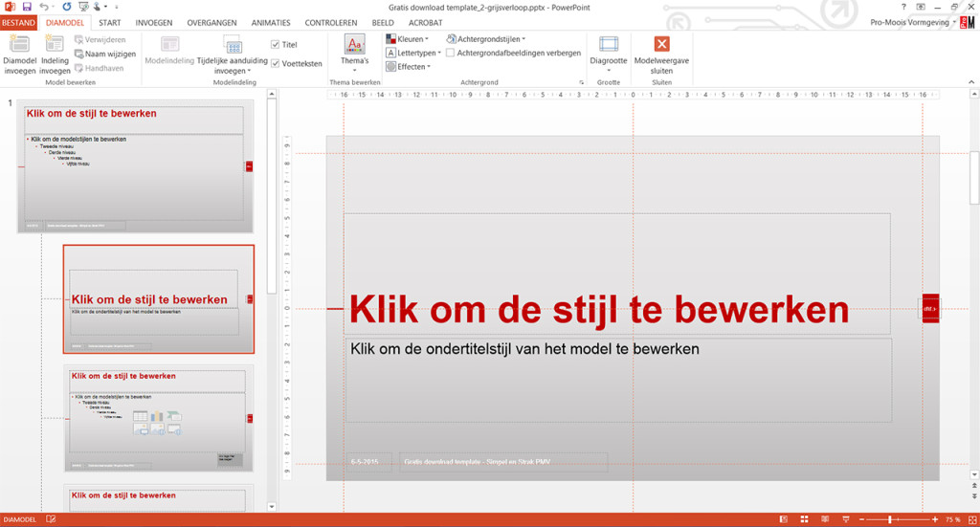Image resolution: width=980 pixels, height=527 pixels.
Task: Click the Pro-Moois Vormgeving account name
Action: pyautogui.click(x=907, y=22)
